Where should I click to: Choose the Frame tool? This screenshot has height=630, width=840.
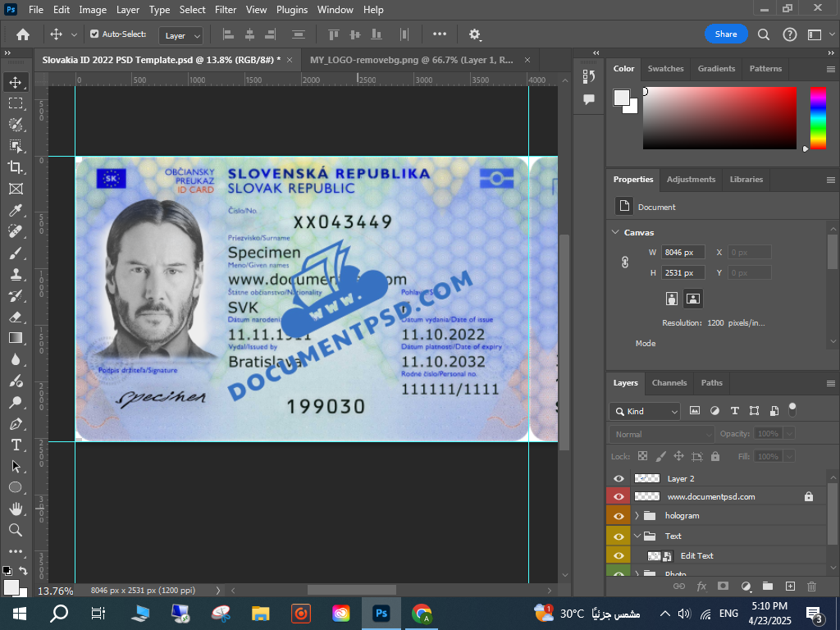16,189
